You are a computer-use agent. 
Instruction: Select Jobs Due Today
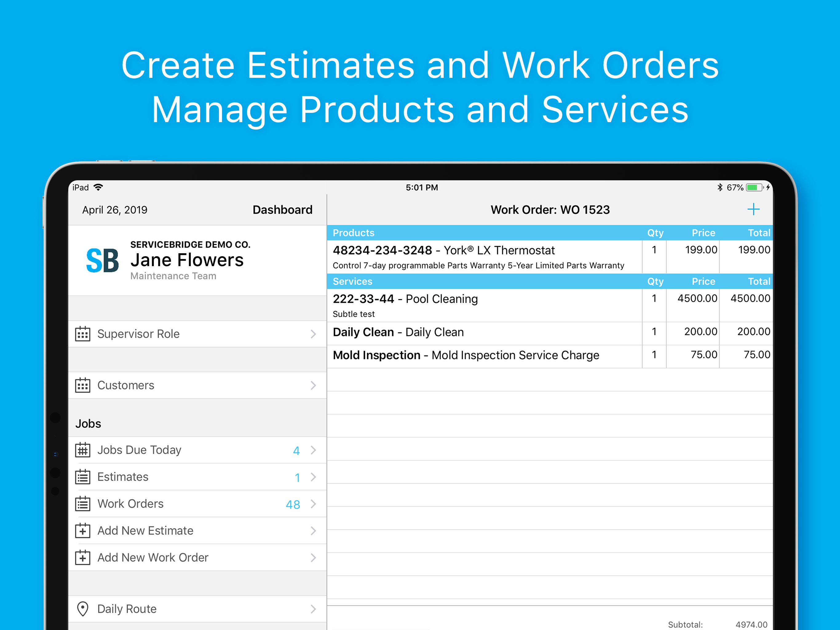pyautogui.click(x=197, y=450)
